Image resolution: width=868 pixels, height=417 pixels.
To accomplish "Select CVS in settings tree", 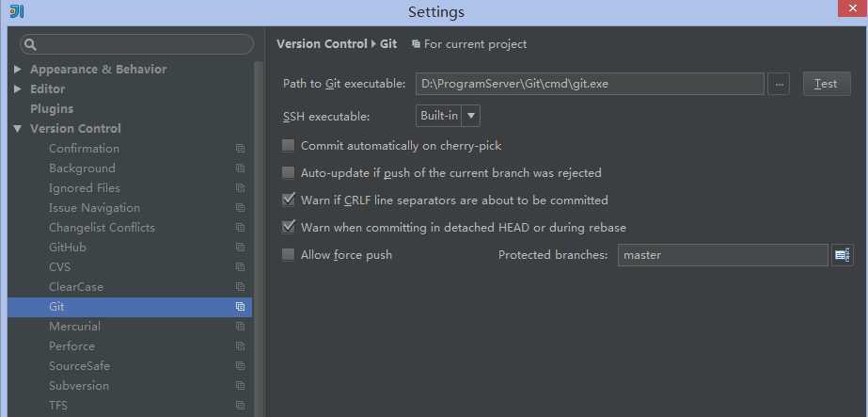I will click(x=60, y=267).
